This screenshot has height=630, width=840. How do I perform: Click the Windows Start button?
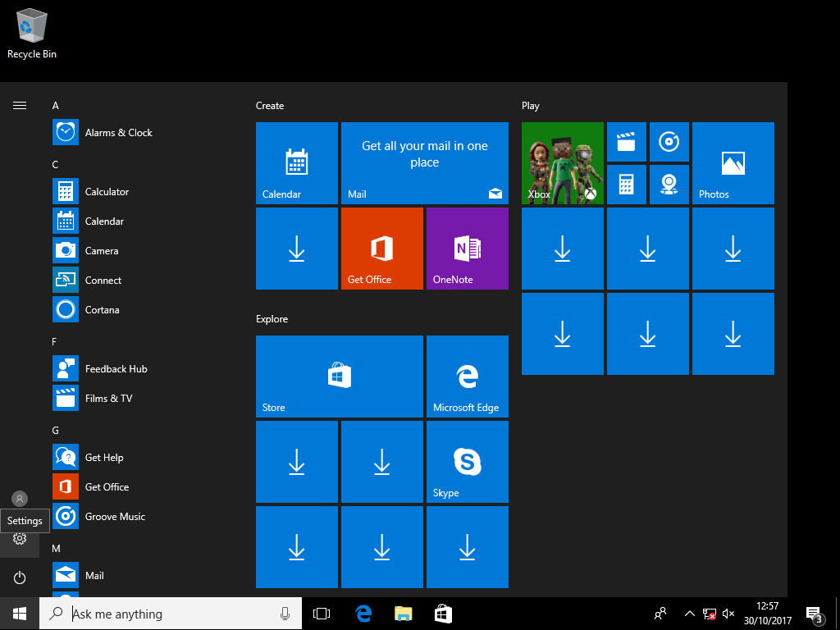(x=20, y=614)
